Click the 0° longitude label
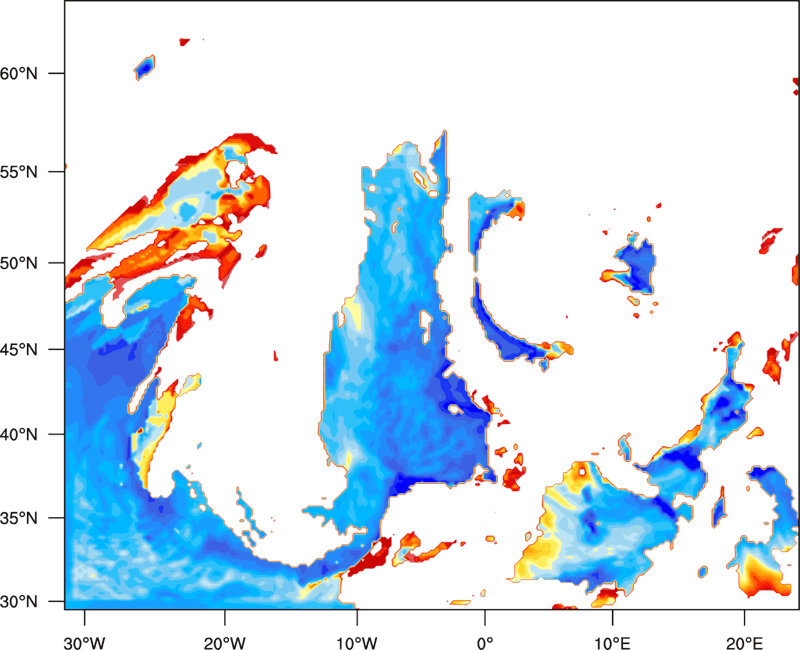The height and width of the screenshot is (650, 800). pyautogui.click(x=485, y=643)
